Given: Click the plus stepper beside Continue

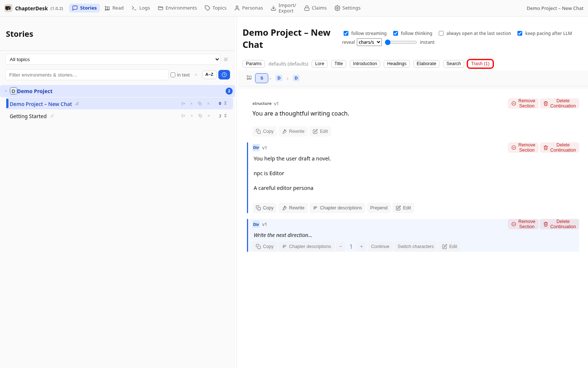Looking at the screenshot, I should coord(362,247).
